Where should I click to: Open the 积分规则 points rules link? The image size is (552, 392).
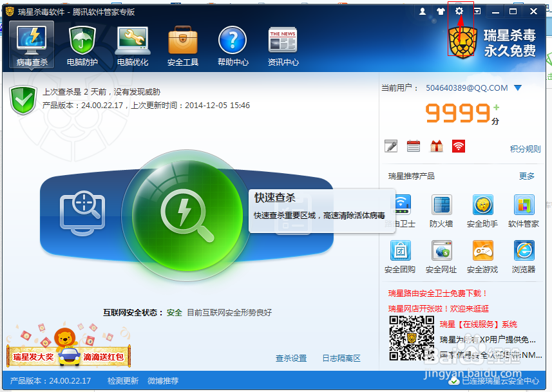(x=525, y=149)
